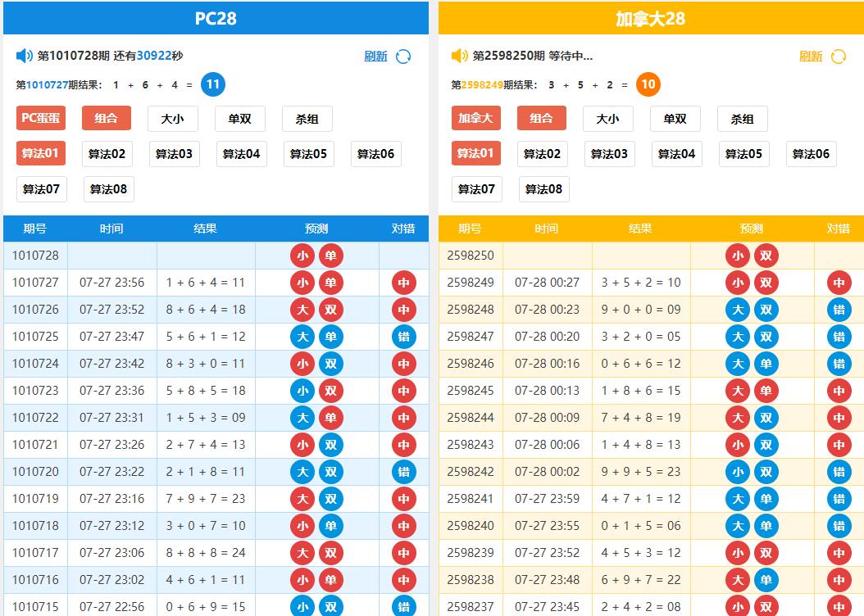Click the 小 prediction badge in row 2598250
The width and height of the screenshot is (864, 616).
coord(738,256)
